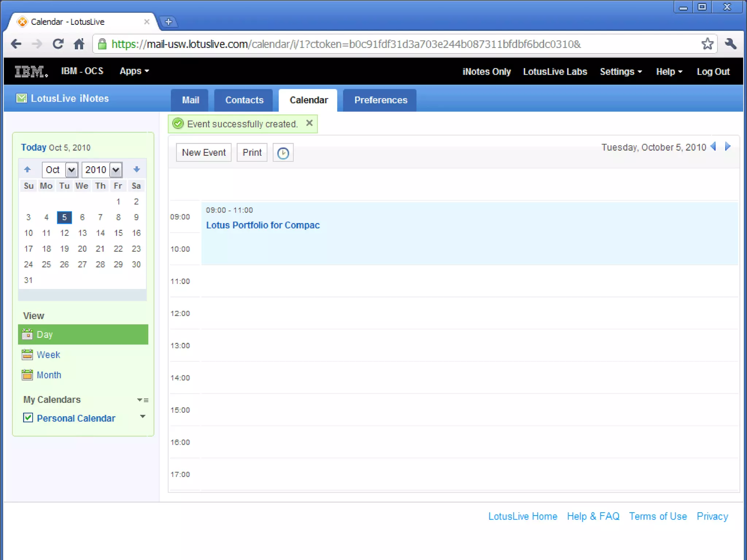
Task: Open the Oct month dropdown
Action: click(x=71, y=170)
